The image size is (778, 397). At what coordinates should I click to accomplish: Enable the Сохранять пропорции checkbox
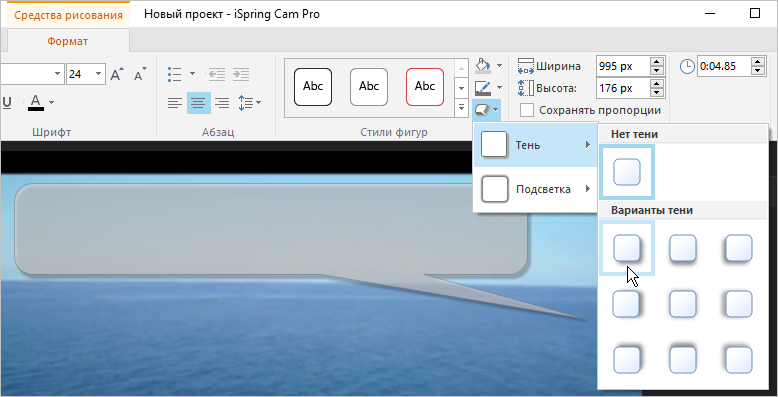[x=527, y=110]
